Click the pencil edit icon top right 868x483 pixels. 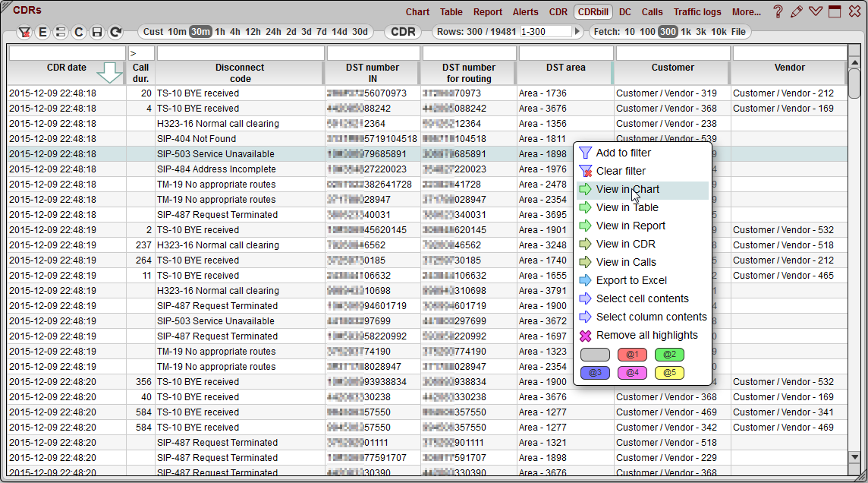(x=797, y=11)
